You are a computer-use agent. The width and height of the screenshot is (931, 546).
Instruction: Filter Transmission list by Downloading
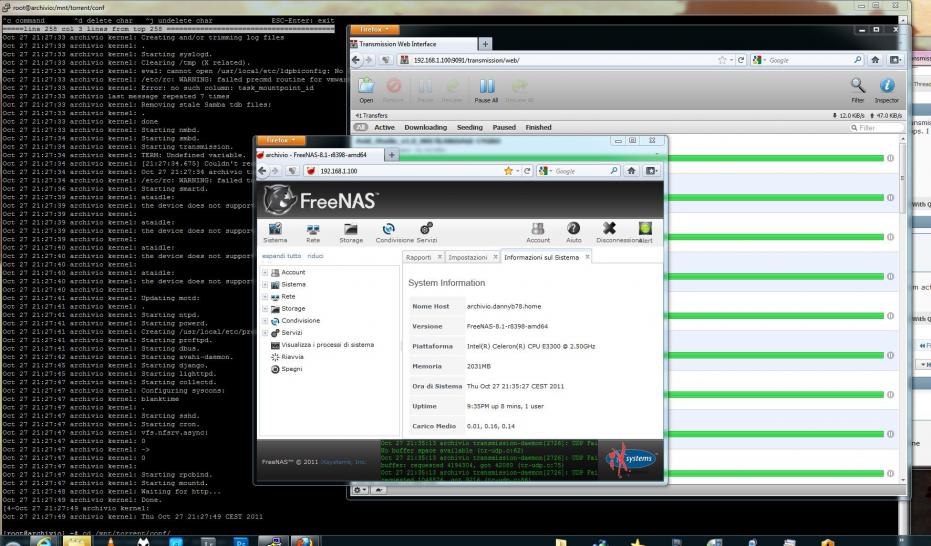[425, 127]
